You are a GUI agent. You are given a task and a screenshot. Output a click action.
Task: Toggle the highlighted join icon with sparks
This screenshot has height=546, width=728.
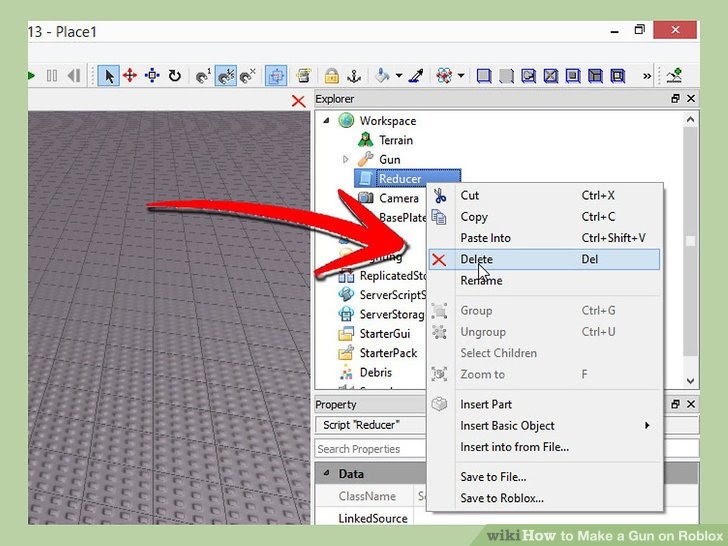pyautogui.click(x=226, y=76)
